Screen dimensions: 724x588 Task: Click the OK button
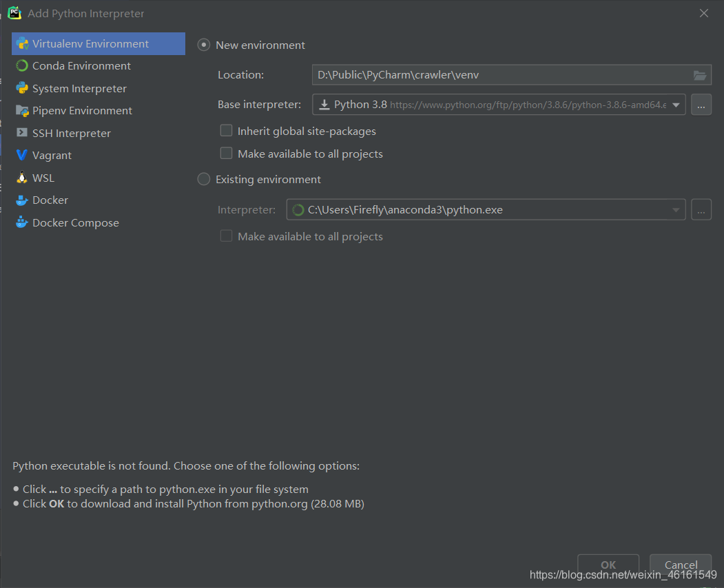(x=608, y=565)
